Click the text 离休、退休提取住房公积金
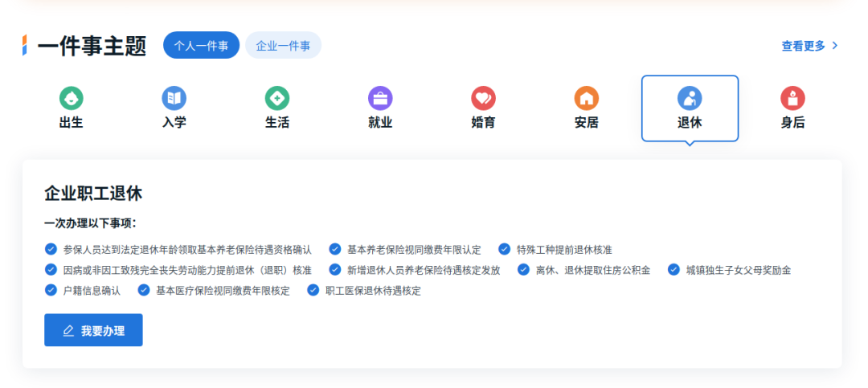868x388 pixels. (593, 270)
